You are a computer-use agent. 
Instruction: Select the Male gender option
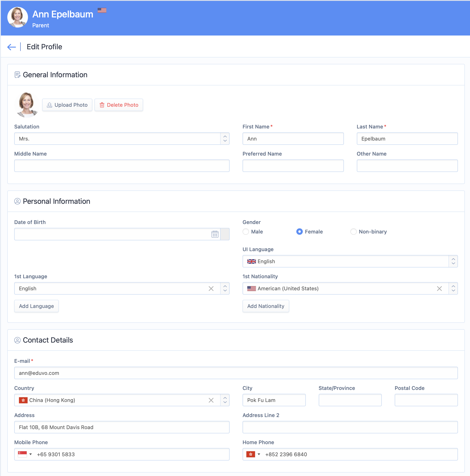point(246,232)
